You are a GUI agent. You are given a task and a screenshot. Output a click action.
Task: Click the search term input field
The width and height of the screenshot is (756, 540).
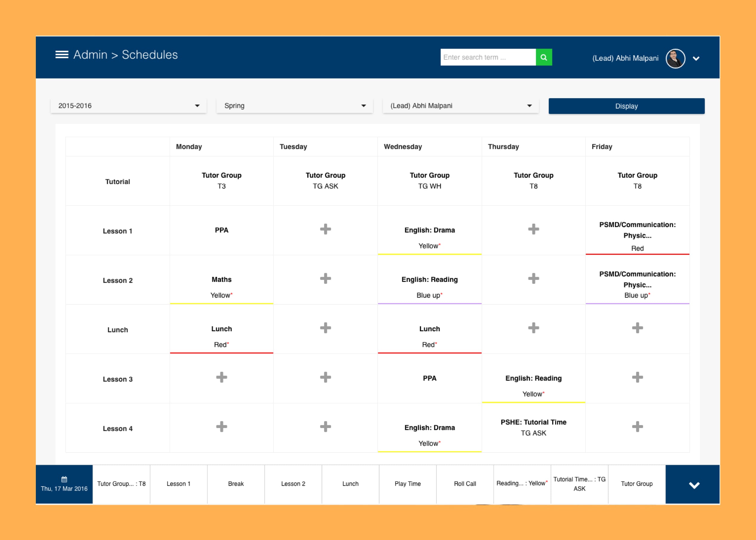pos(488,57)
